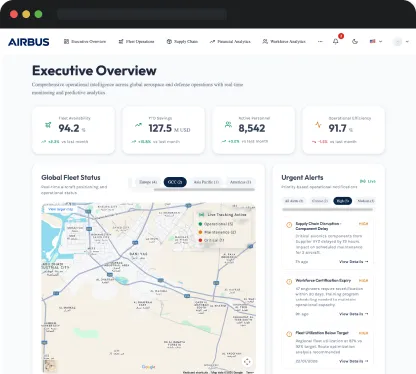This screenshot has width=416, height=374.
Task: Click the map layers thumbnail
Action: pyautogui.click(x=50, y=366)
